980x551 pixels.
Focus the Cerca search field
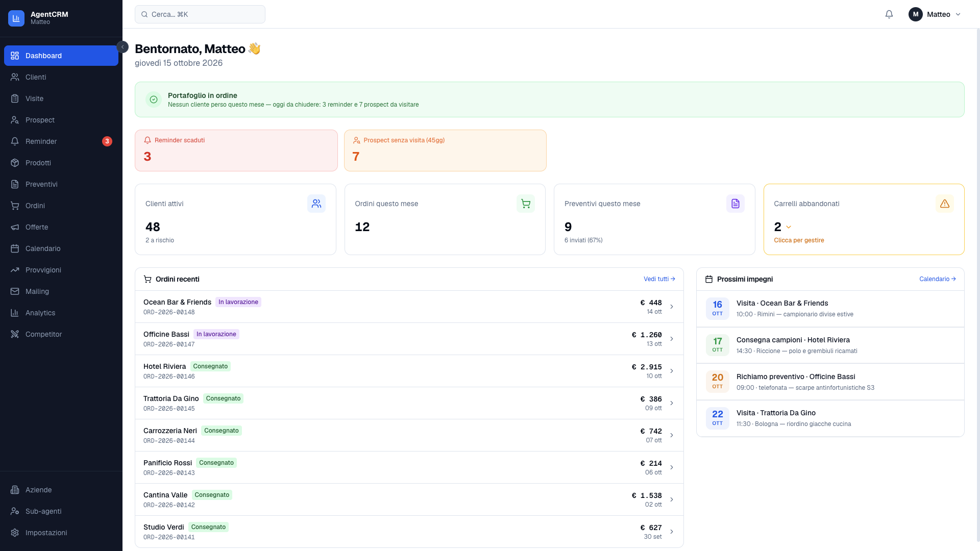(200, 14)
